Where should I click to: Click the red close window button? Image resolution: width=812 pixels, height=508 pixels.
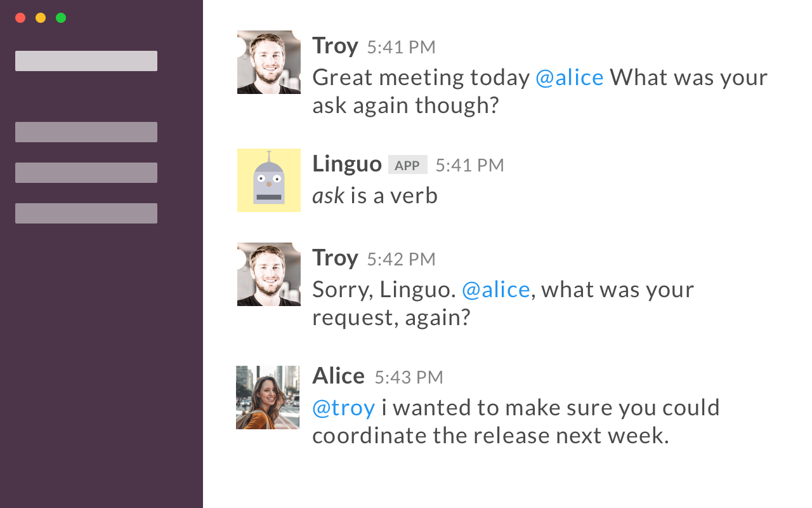click(20, 18)
